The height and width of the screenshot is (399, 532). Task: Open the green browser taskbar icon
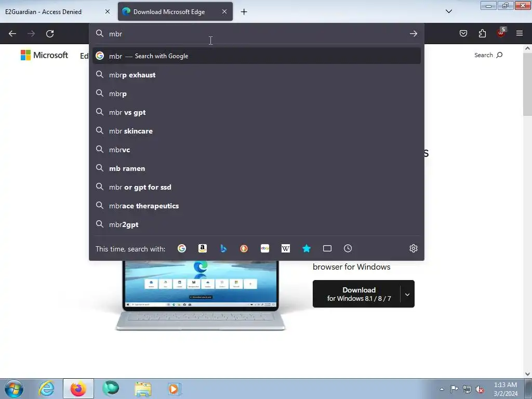coord(111,389)
